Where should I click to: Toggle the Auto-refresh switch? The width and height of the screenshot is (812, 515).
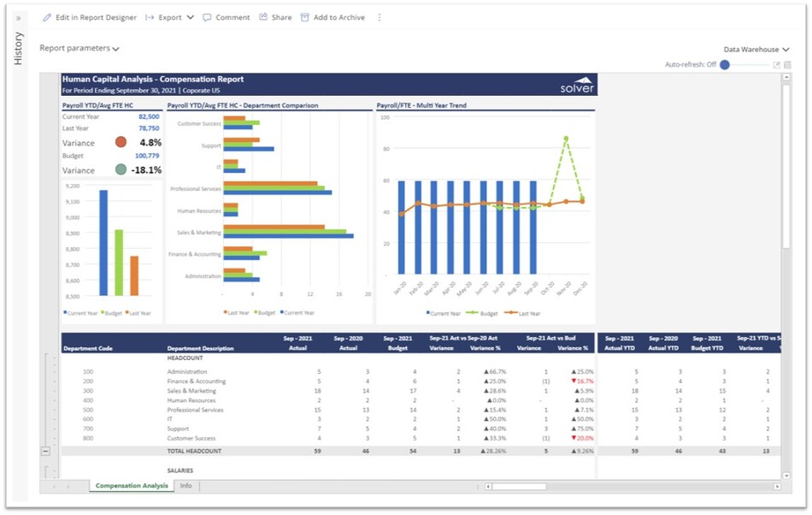(x=726, y=65)
